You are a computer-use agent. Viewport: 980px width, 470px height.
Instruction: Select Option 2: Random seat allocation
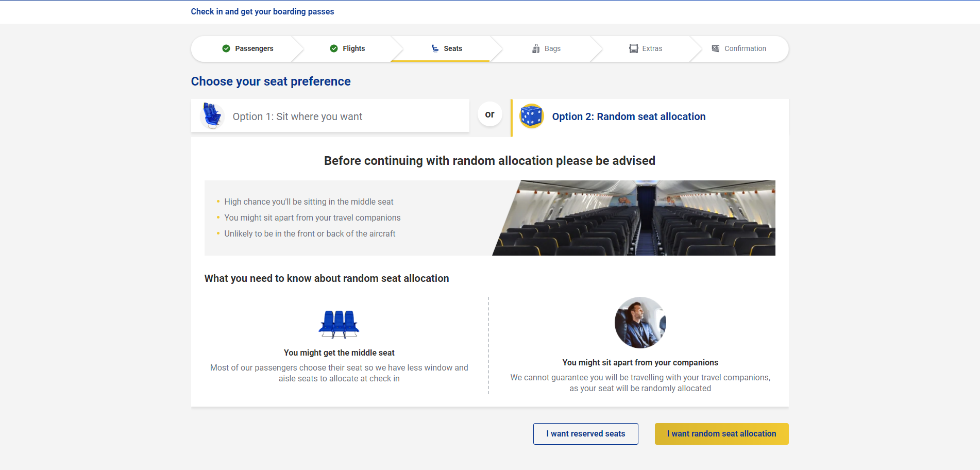coord(628,116)
